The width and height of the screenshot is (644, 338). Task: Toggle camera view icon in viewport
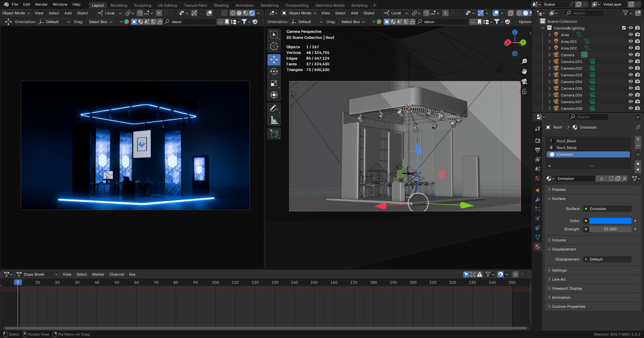coord(524,81)
